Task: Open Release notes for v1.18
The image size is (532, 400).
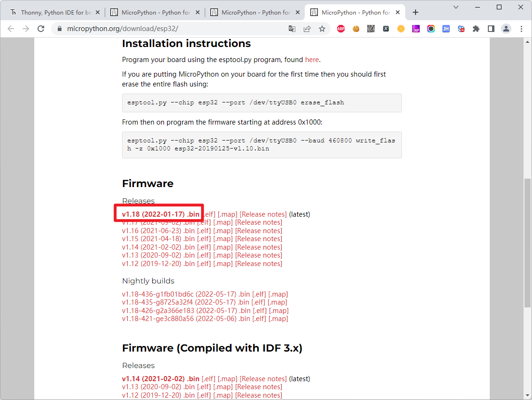Action: tap(263, 214)
